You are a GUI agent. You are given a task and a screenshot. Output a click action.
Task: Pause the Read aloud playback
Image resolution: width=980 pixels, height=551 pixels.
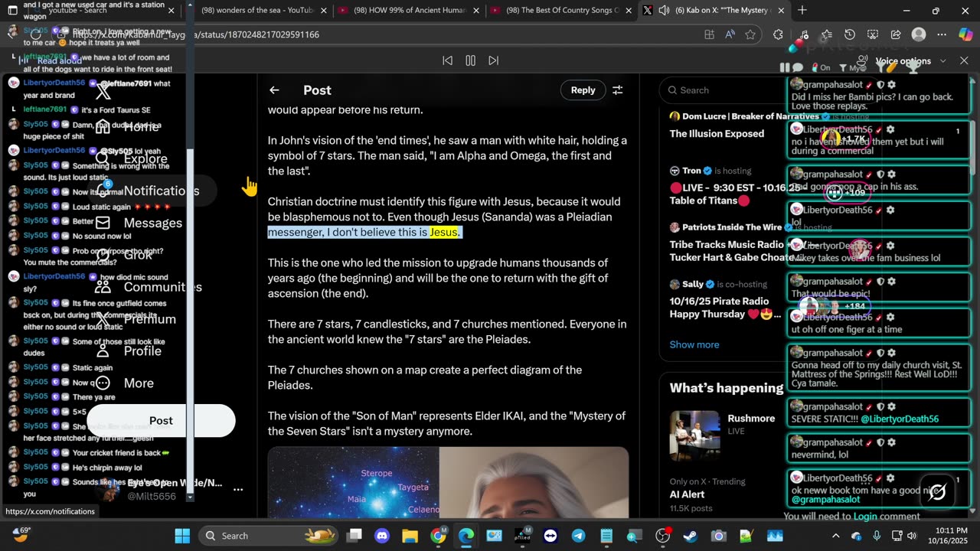pyautogui.click(x=470, y=60)
